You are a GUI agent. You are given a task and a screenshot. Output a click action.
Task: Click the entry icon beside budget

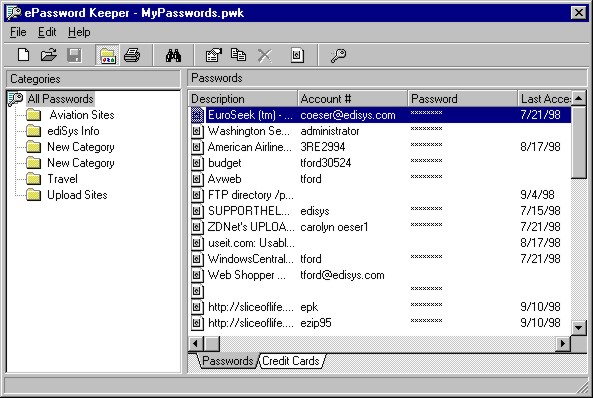(197, 163)
